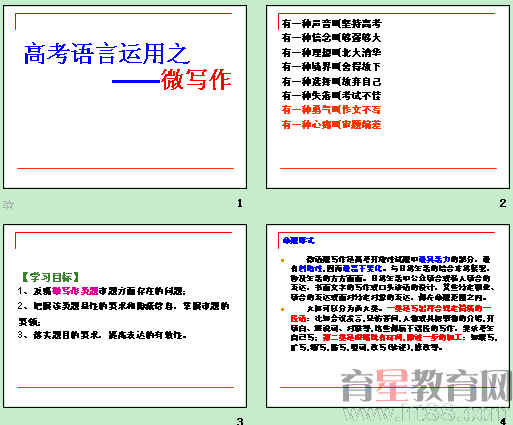Click the page number 2 below second slide

[503, 203]
